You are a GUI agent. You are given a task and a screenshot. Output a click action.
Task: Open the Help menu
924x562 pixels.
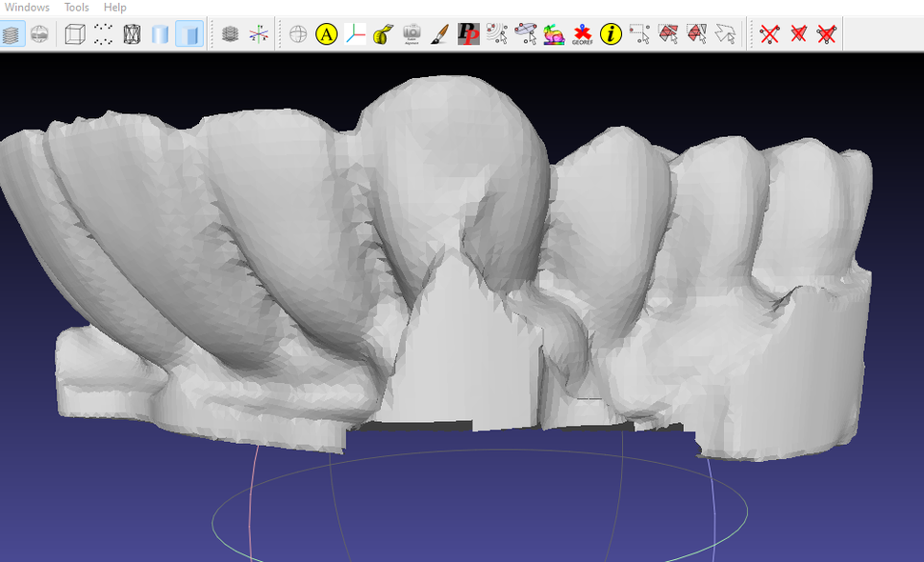(x=114, y=7)
